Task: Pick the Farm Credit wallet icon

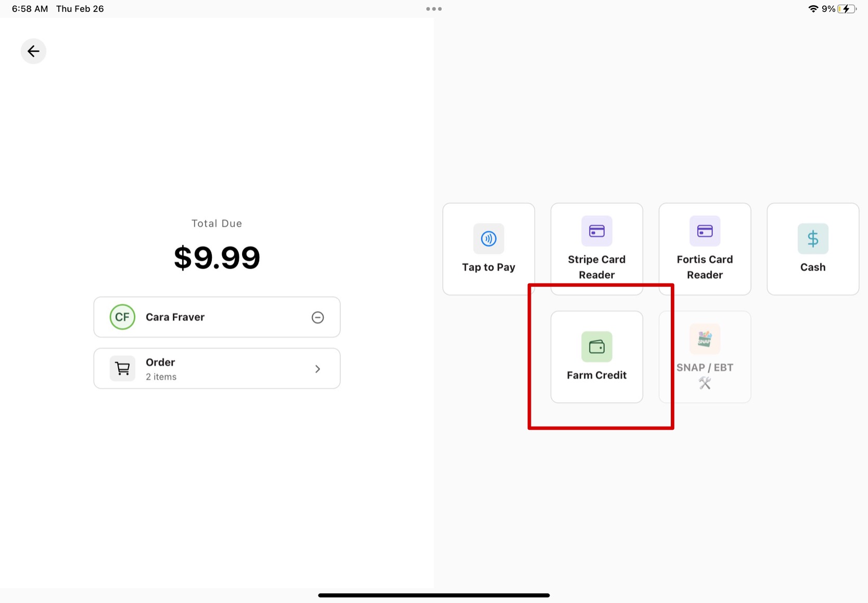Action: pos(596,347)
